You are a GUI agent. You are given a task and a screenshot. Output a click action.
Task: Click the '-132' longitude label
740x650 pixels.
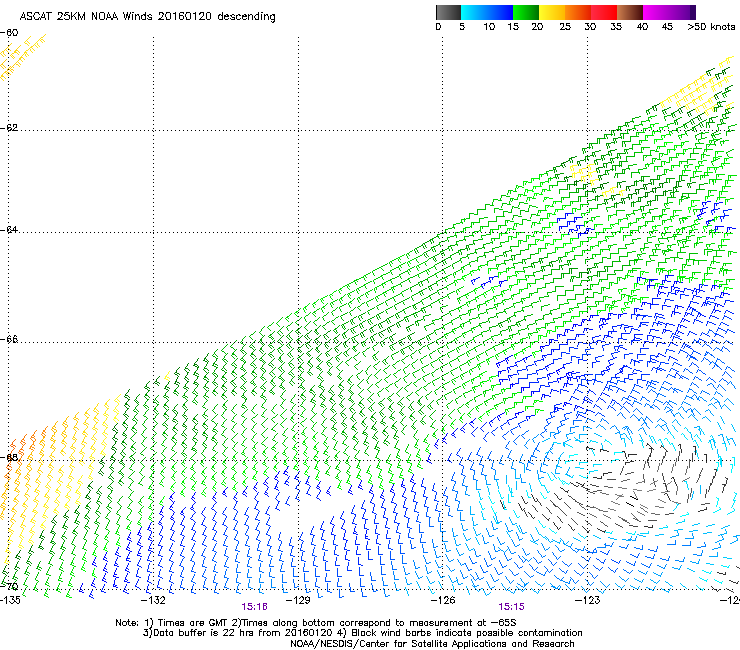click(153, 600)
